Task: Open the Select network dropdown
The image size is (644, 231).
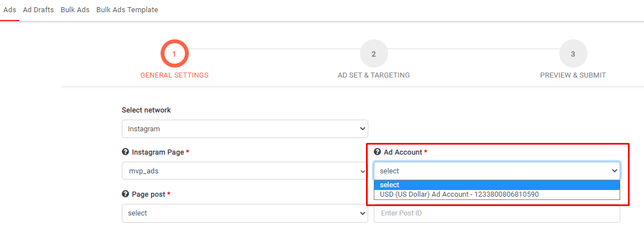Action: click(x=244, y=129)
